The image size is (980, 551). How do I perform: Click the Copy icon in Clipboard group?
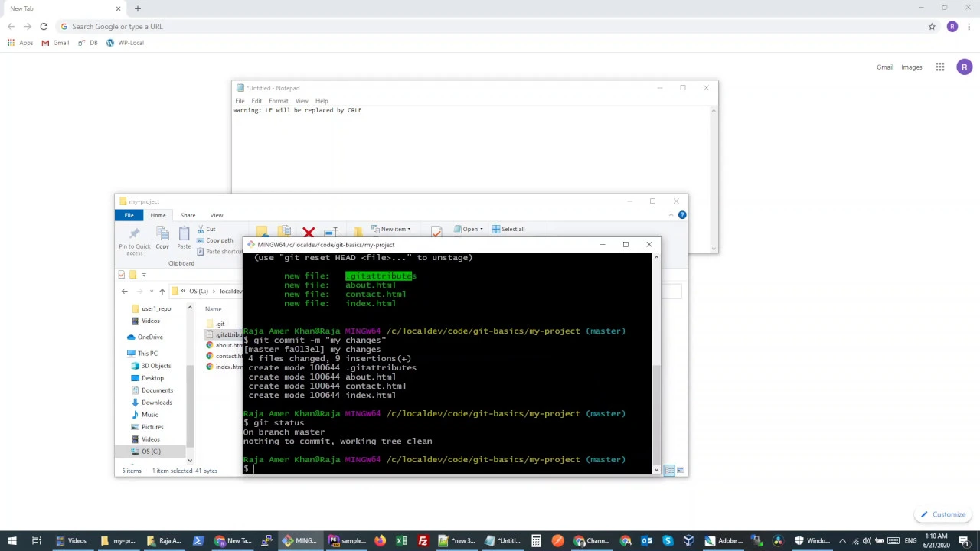pos(162,233)
